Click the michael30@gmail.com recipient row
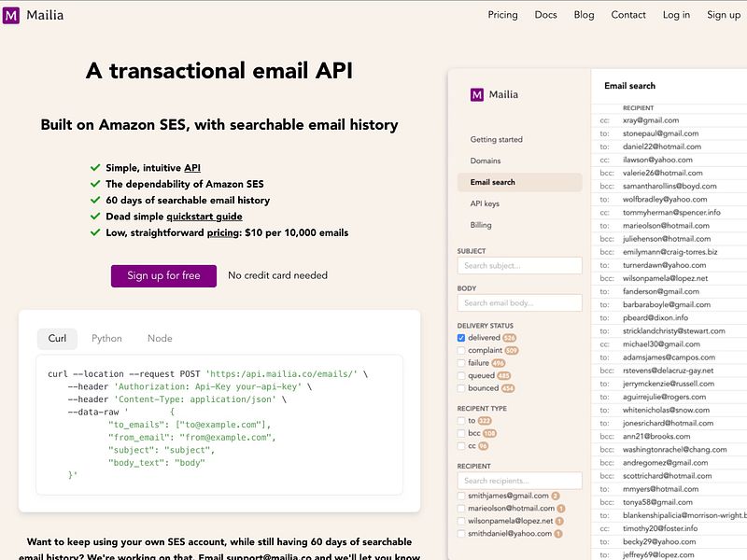 (x=669, y=344)
